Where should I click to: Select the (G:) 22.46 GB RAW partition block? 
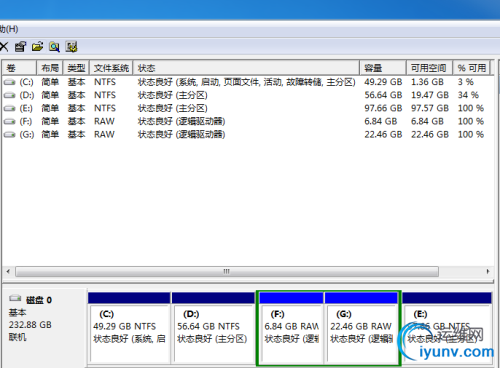click(361, 328)
